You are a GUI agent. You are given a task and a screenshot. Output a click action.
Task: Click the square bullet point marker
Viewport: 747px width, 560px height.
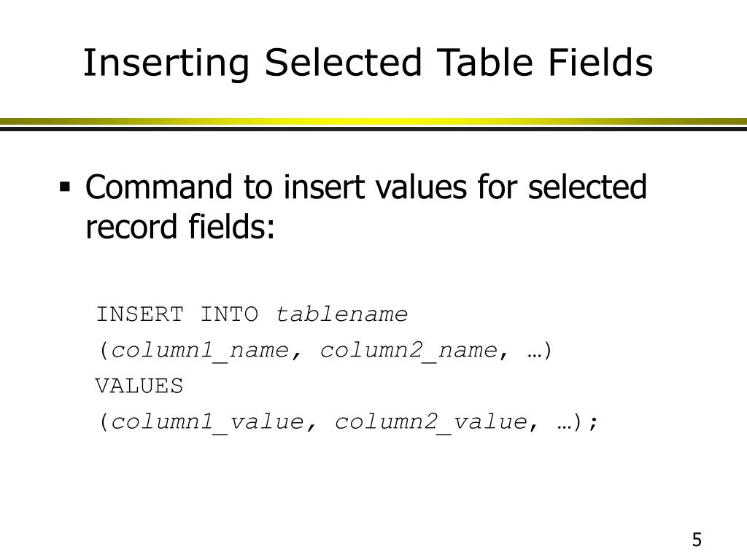[x=65, y=186]
